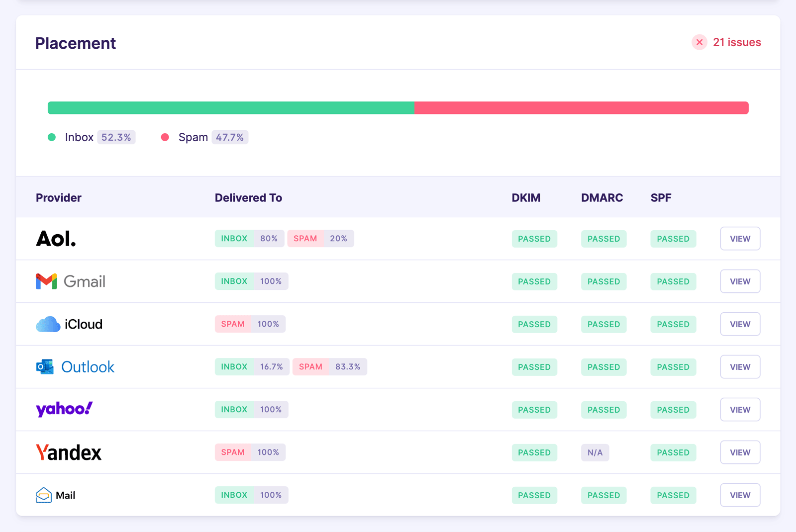Click the Yandex logo
Viewport: 796px width, 532px height.
point(69,452)
